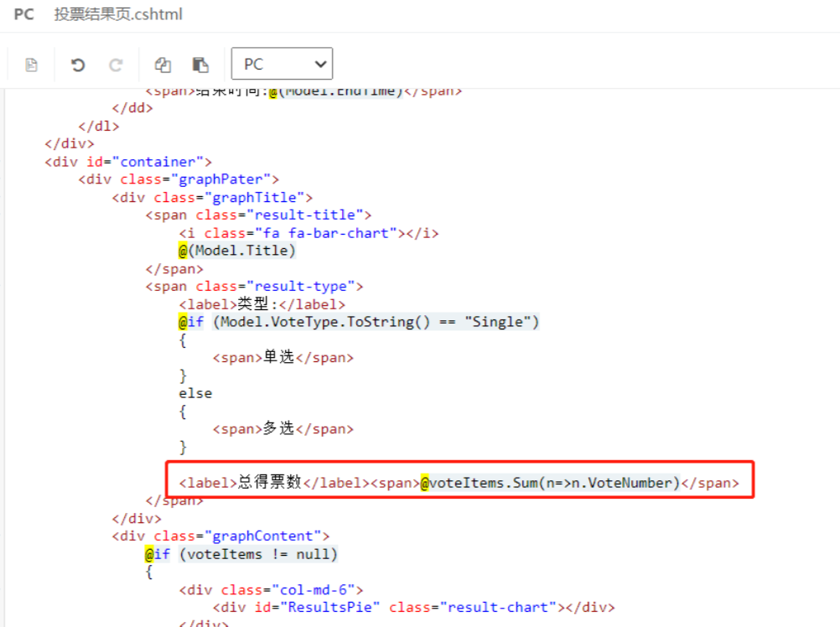840x627 pixels.
Task: Click the fa fa-bar-chart icon tag line
Action: (x=309, y=233)
